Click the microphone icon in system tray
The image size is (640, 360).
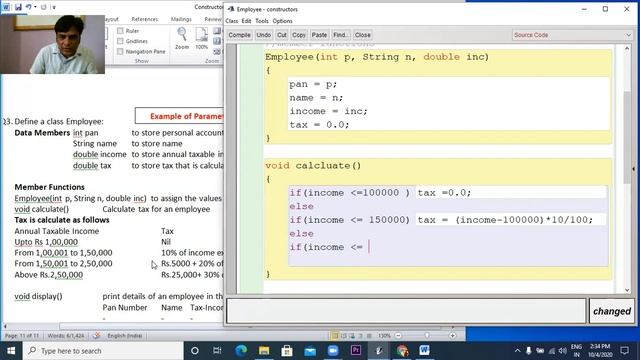click(x=529, y=351)
